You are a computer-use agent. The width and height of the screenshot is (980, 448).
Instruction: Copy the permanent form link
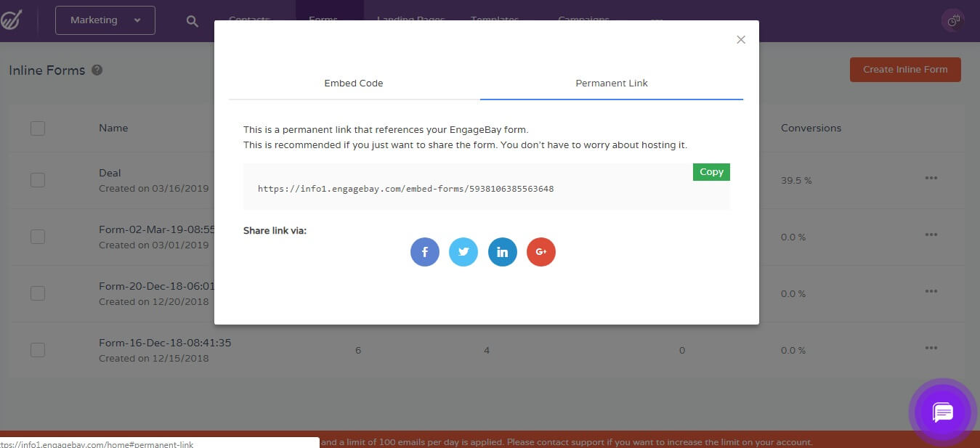[710, 172]
